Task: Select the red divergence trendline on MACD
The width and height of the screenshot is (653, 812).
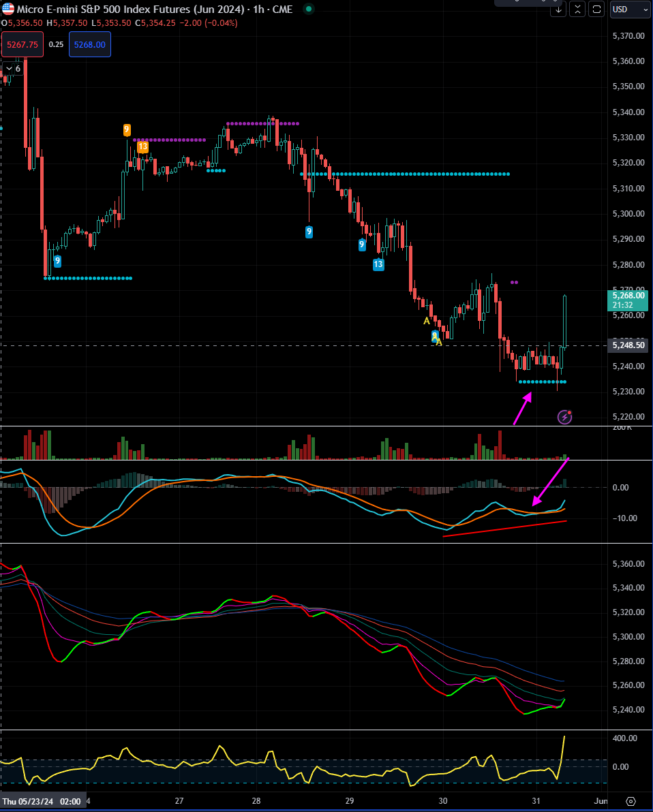Action: point(504,529)
